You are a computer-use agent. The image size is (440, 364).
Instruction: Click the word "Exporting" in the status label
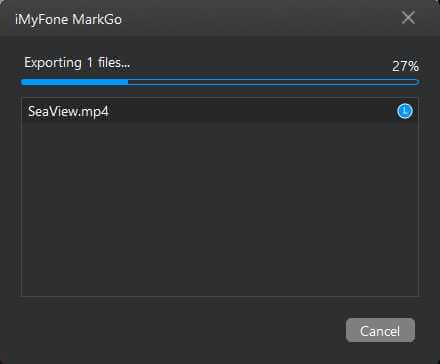(53, 63)
